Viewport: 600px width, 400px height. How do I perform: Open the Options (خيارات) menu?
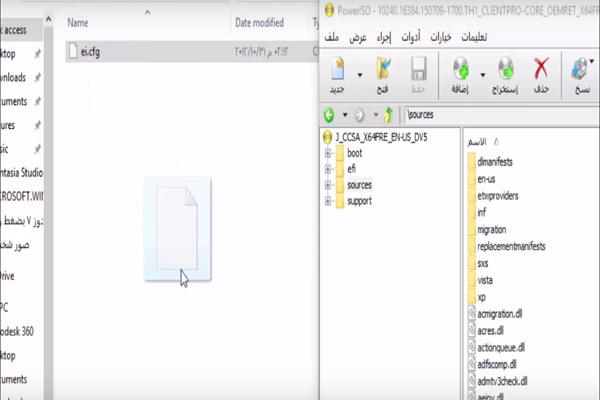point(441,37)
